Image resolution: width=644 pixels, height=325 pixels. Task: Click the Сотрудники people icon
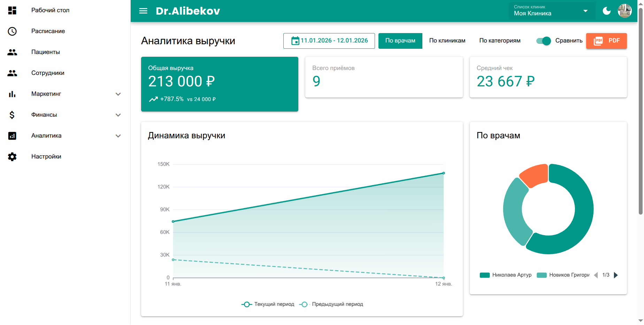point(12,73)
